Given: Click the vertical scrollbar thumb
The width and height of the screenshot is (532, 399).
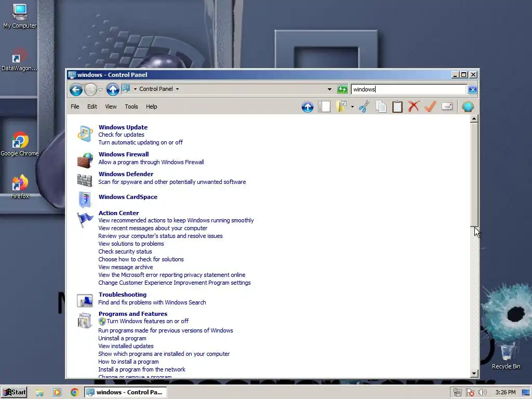Looking at the screenshot, I should click(474, 175).
